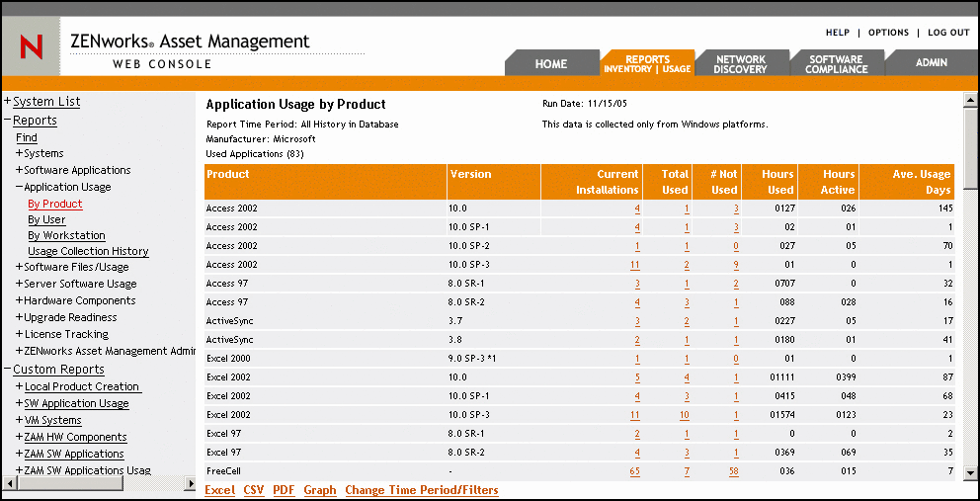Click the report scrollbar up arrow

(x=971, y=99)
